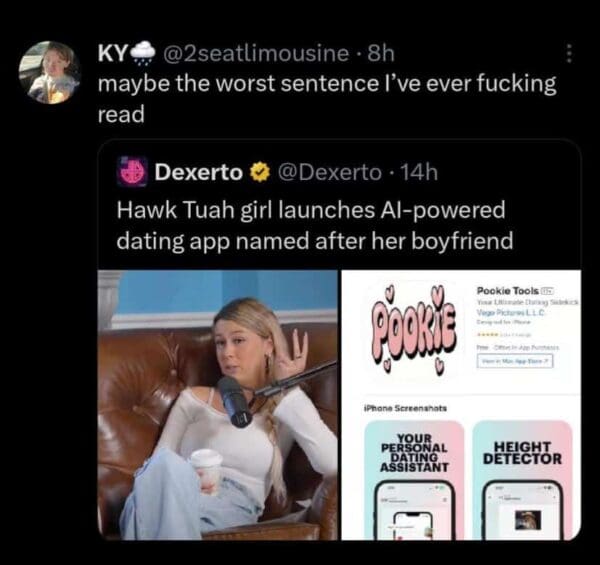Screen dimensions: 600x565
Task: Open the three-dot more options menu
Action: 569,54
